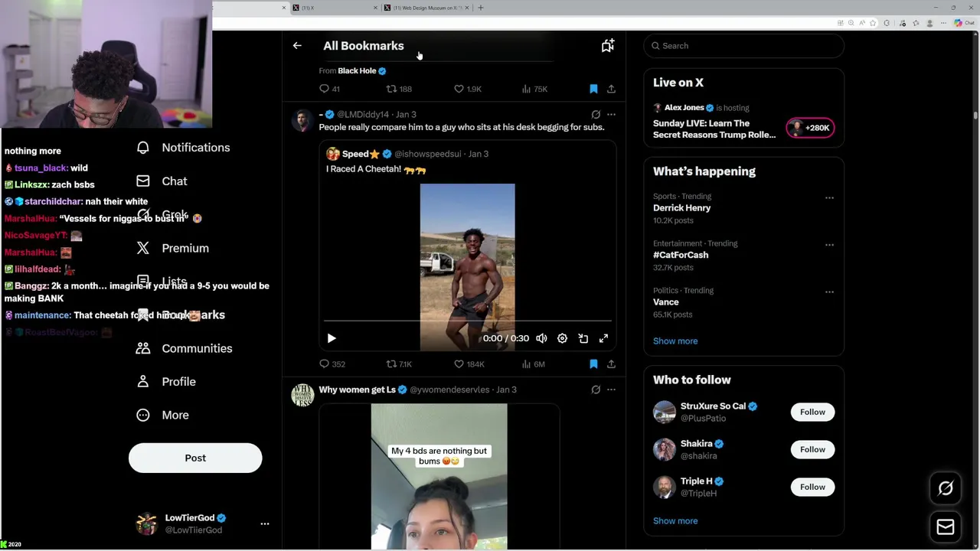
Task: Open options for Derrick Henry trend
Action: 829,197
